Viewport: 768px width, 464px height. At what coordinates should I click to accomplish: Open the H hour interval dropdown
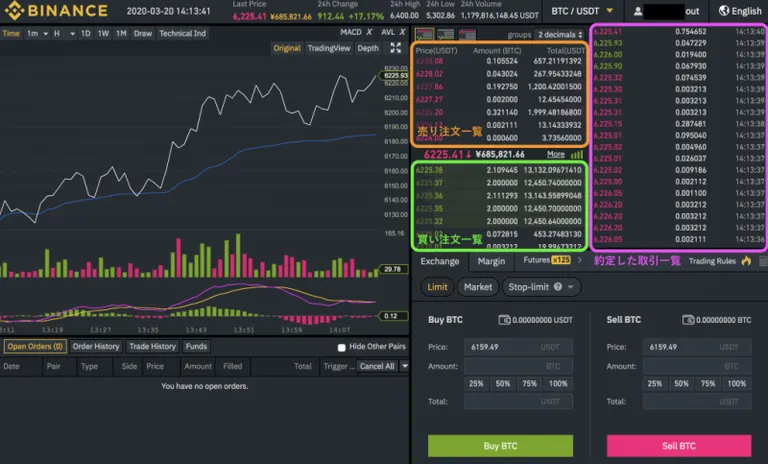[x=64, y=33]
